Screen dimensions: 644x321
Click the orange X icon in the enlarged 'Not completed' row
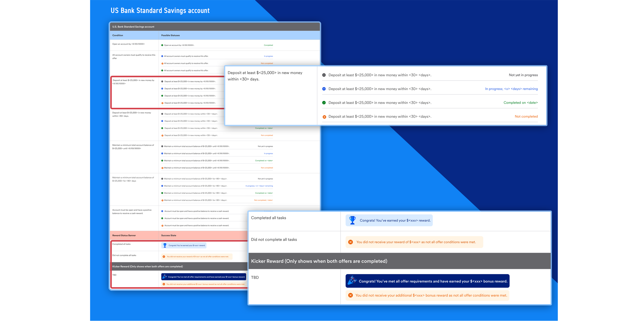(324, 117)
